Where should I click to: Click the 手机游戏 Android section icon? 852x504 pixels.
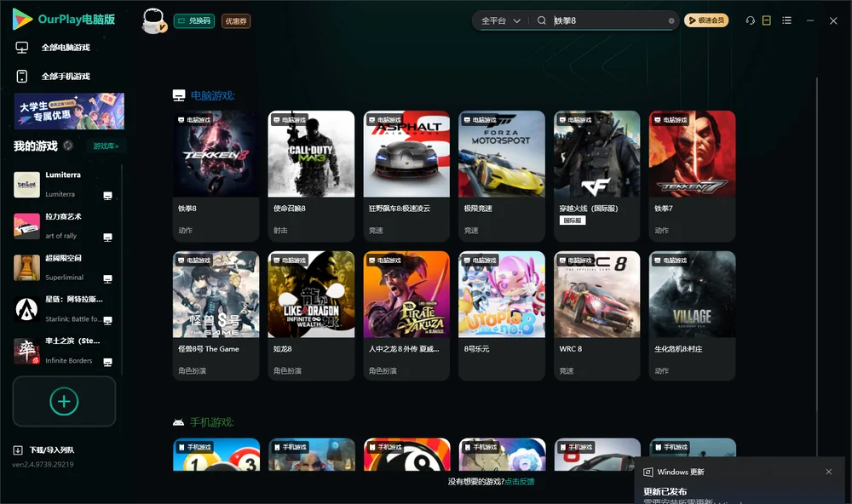(x=178, y=422)
